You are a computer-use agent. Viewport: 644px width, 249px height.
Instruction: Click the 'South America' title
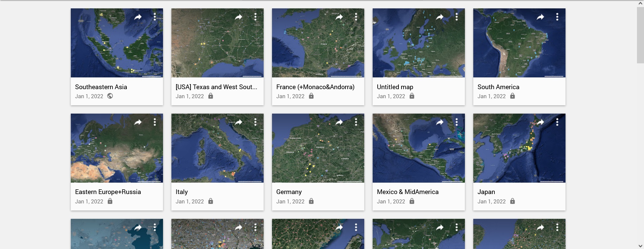(x=498, y=87)
